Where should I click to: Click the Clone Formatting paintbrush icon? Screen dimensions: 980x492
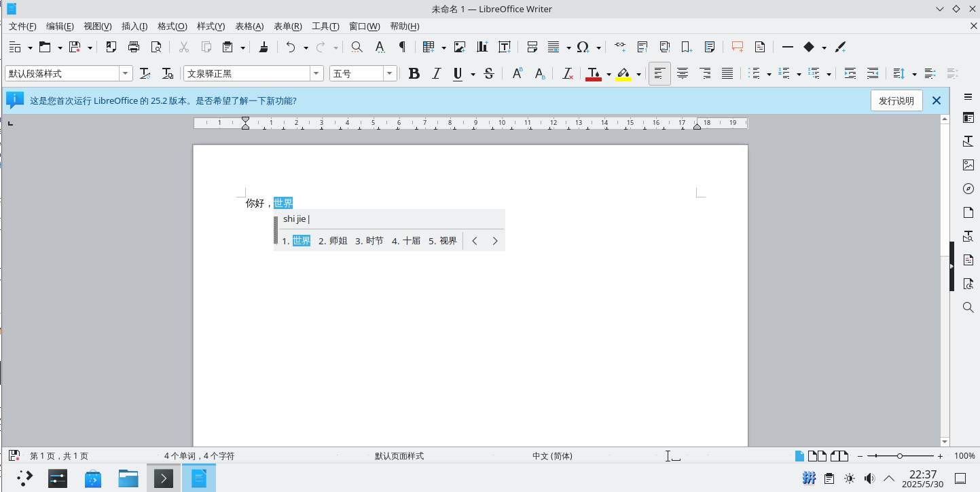pyautogui.click(x=264, y=47)
